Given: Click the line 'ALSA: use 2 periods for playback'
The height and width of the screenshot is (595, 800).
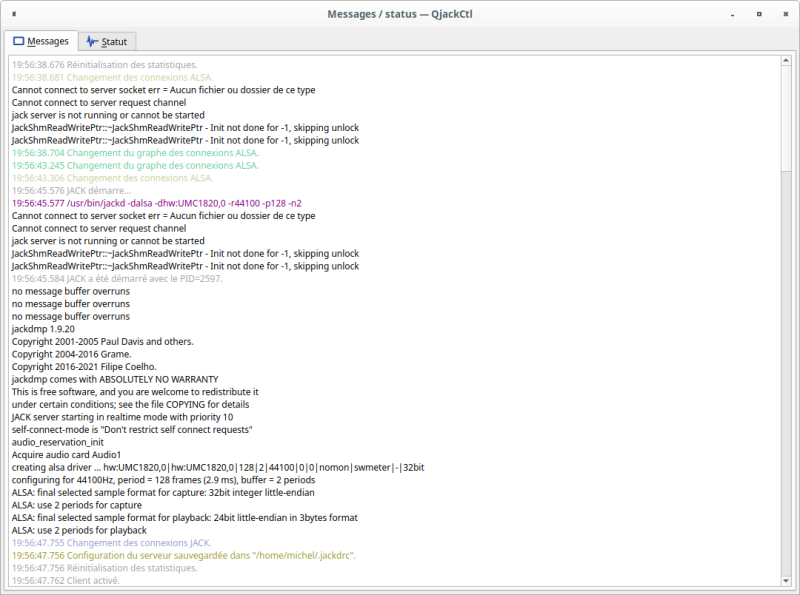Looking at the screenshot, I should coord(79,531).
